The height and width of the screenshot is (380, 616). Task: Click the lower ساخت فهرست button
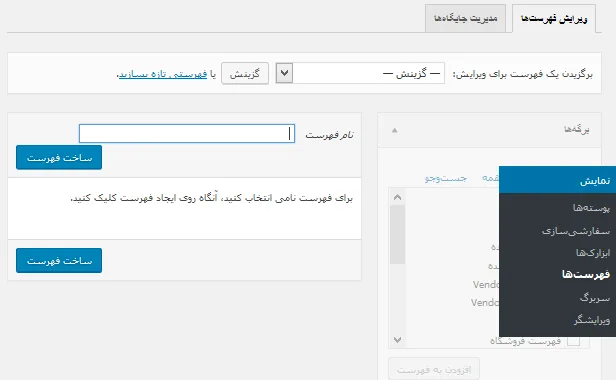(x=59, y=261)
